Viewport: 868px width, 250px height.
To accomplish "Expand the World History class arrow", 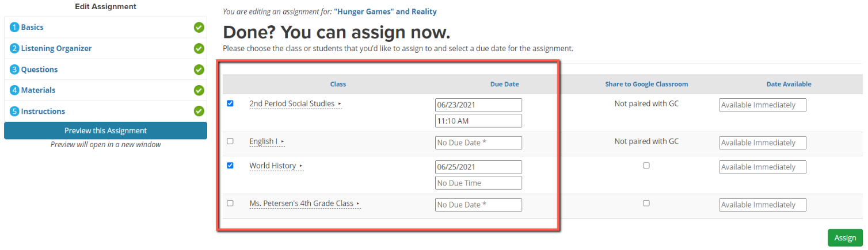I will click(x=301, y=166).
